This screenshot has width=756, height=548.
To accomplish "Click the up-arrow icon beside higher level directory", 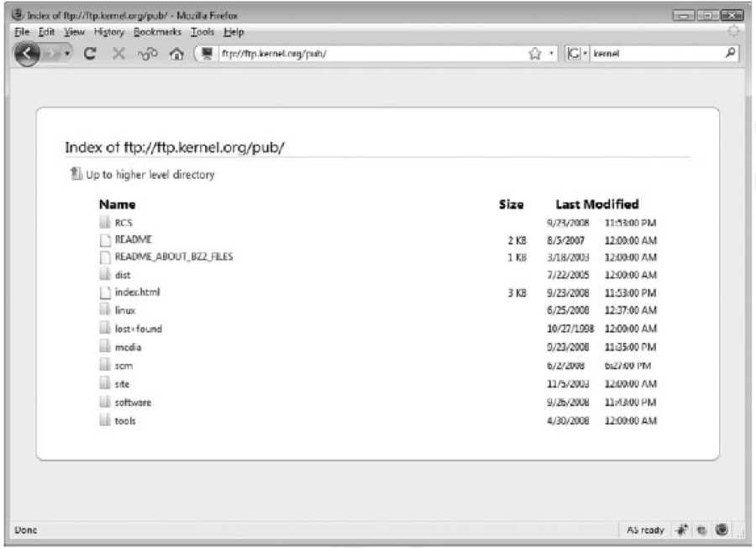I will (76, 173).
